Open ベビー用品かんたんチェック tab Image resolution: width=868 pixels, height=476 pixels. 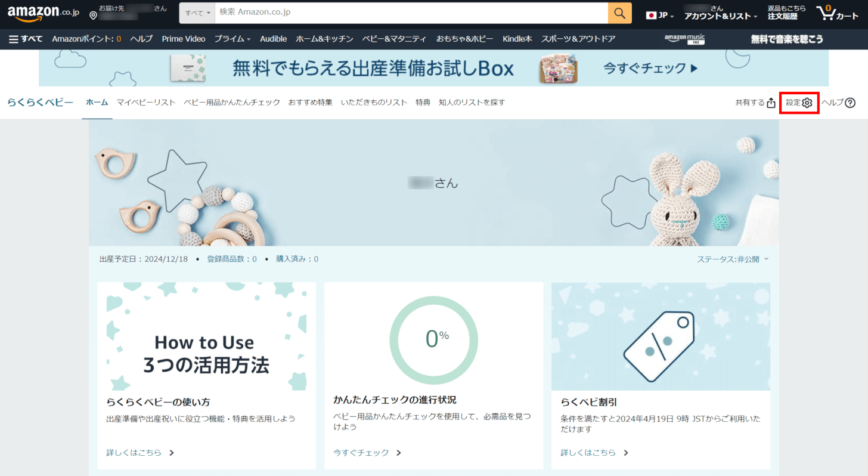pyautogui.click(x=232, y=103)
